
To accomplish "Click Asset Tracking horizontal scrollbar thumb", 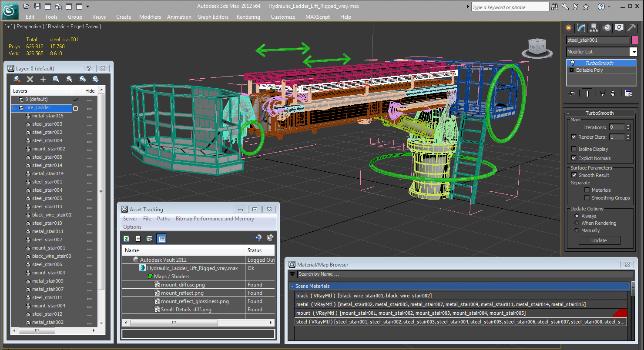I will coord(174,323).
